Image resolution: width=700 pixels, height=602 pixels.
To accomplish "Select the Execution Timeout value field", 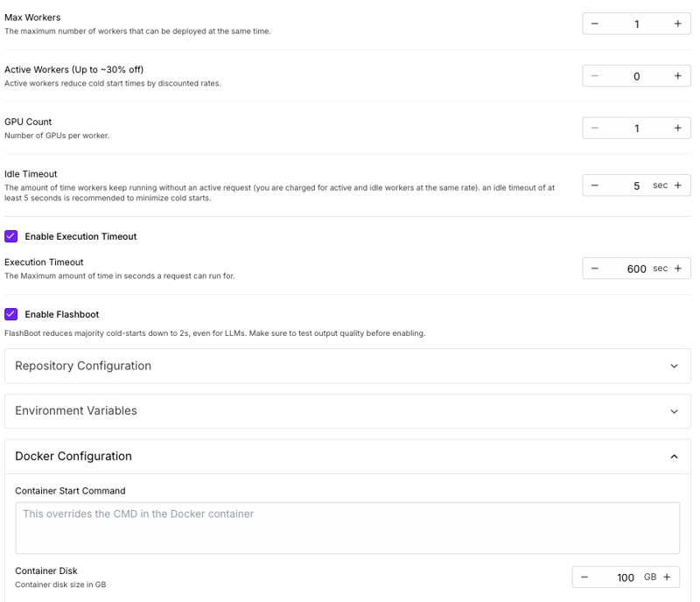I will pos(636,269).
